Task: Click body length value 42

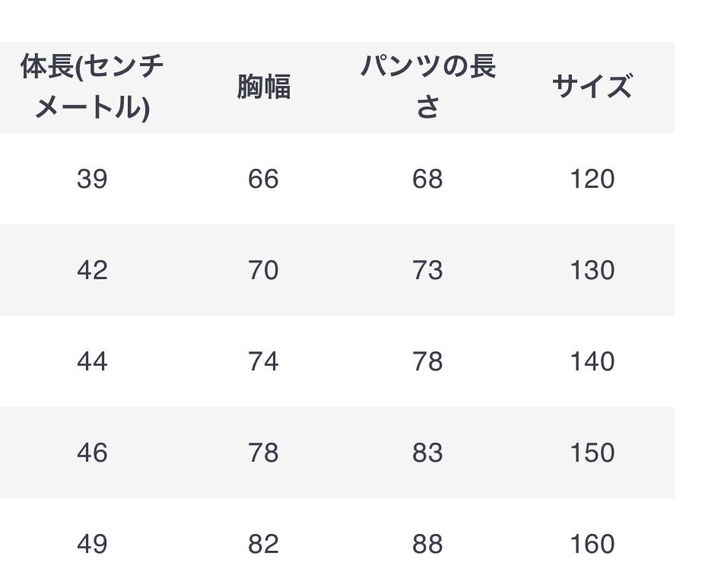Action: click(92, 271)
